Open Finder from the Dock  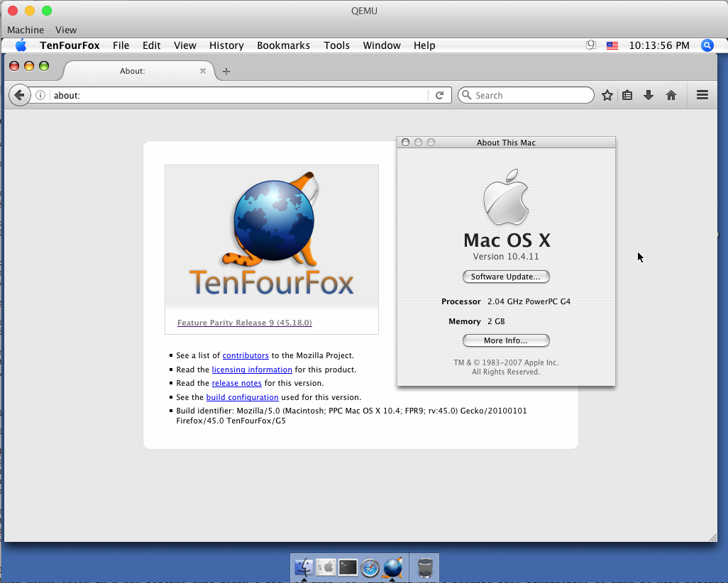(304, 567)
